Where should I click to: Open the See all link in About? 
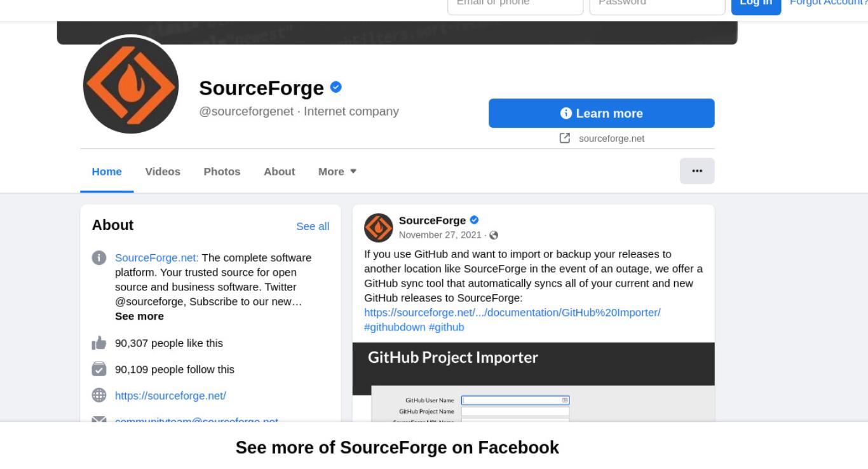tap(313, 226)
